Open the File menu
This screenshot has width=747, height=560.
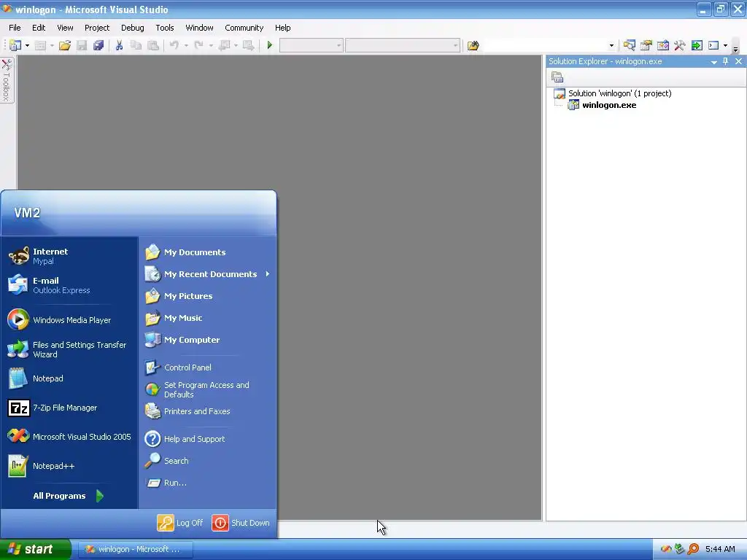point(15,28)
